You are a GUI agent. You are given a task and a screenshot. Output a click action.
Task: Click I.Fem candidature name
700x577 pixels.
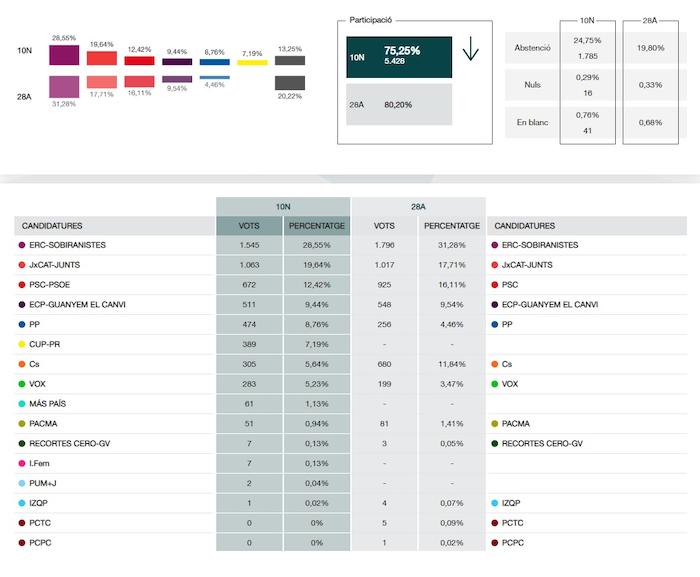[39, 463]
